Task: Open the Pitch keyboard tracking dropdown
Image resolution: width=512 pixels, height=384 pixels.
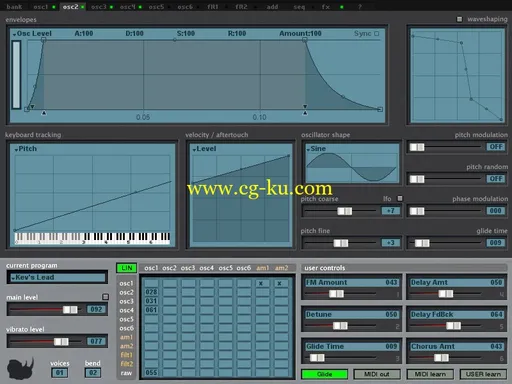Action: point(26,149)
